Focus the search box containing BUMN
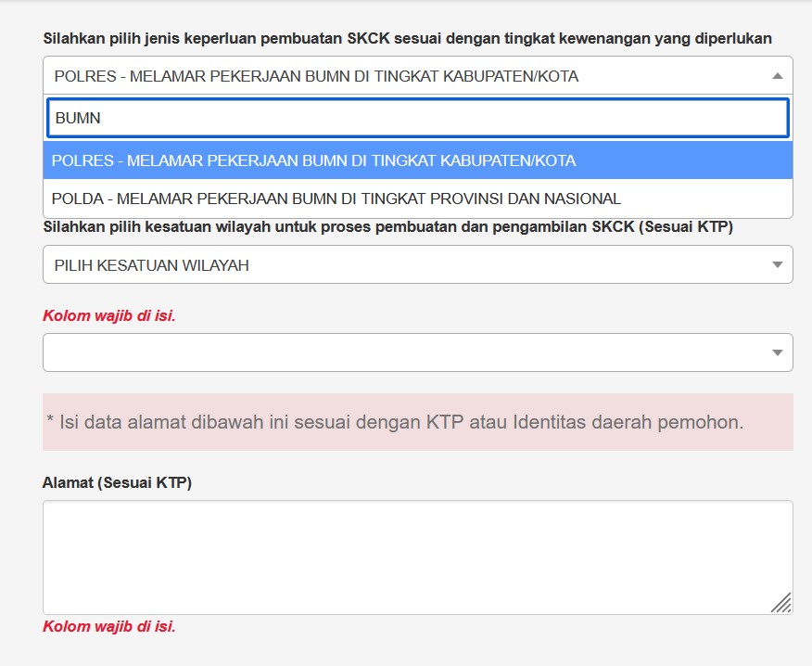The width and height of the screenshot is (812, 666). tap(417, 118)
